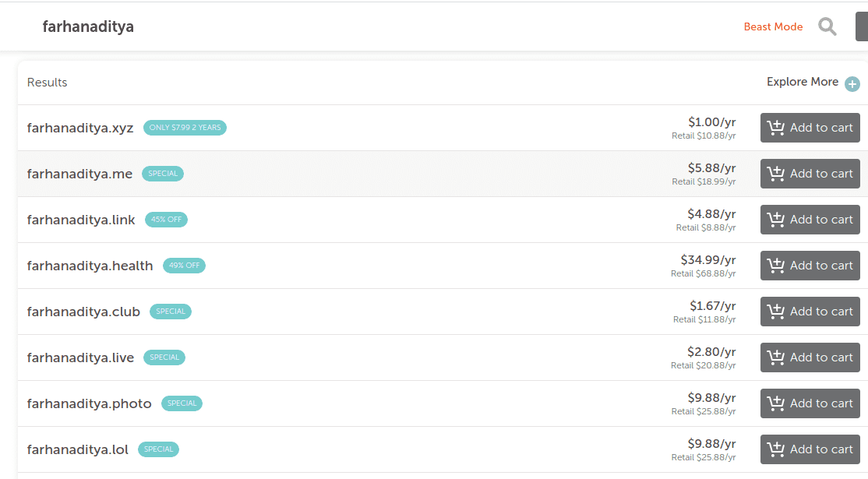
Task: Click cart icon for farhanaditya.health
Action: pos(776,266)
